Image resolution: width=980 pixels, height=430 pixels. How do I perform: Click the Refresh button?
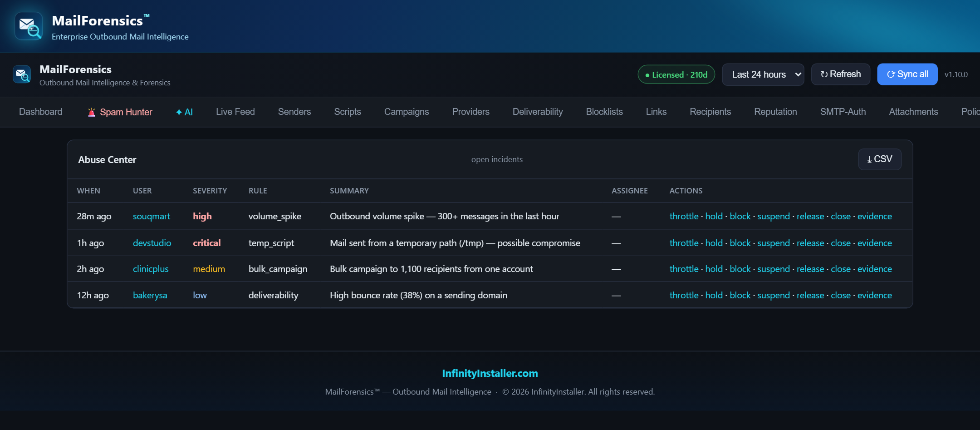[x=841, y=74]
